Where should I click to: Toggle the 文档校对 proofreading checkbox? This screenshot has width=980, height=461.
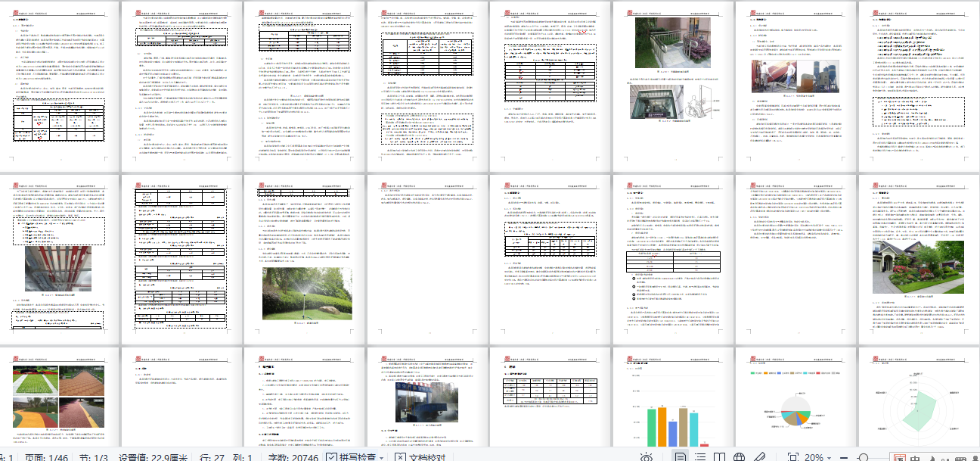[x=399, y=457]
